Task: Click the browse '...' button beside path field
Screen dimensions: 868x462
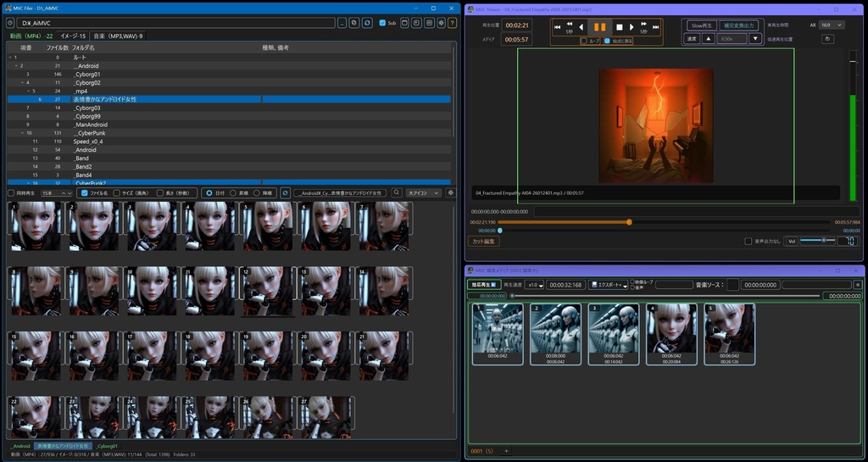Action: (342, 23)
